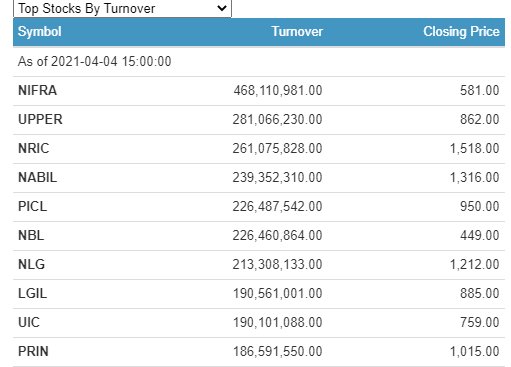Select the PICL symbol
This screenshot has width=511, height=367.
click(33, 207)
